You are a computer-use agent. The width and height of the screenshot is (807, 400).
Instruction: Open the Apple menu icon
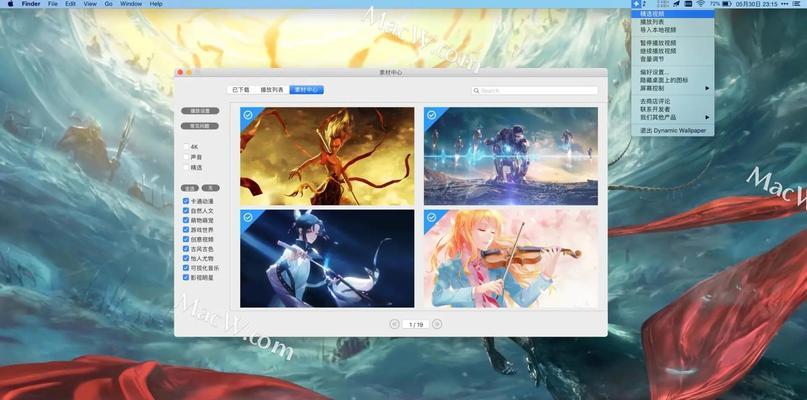(10, 4)
